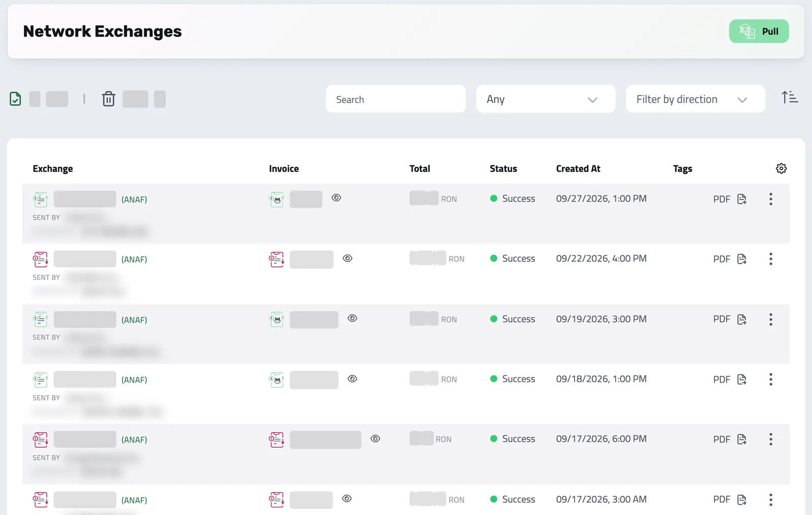Screen dimensions: 812x515
Task: Click the Invoice column header
Action: [x=284, y=168]
